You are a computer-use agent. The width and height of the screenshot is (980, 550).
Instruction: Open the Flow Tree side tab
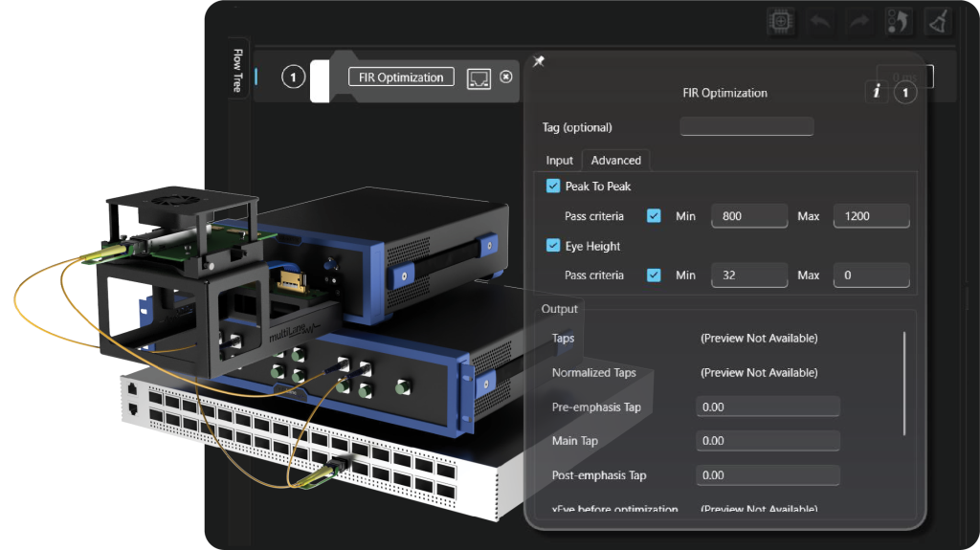(x=237, y=70)
